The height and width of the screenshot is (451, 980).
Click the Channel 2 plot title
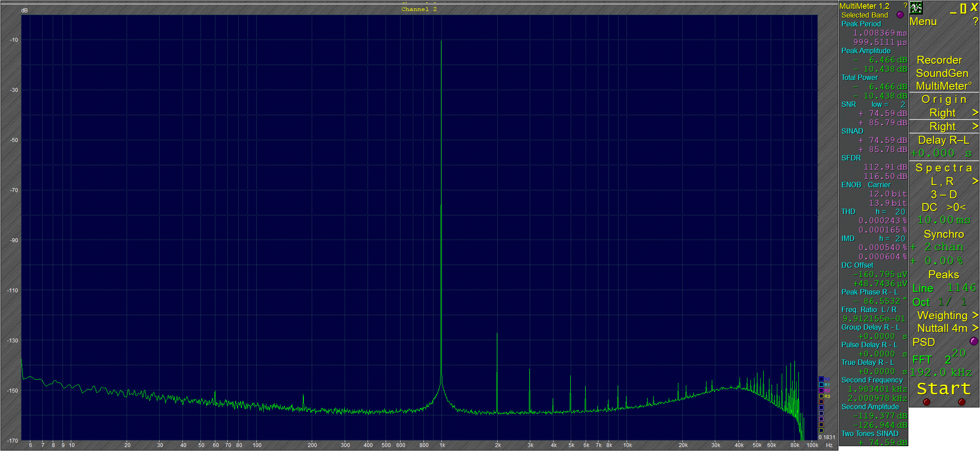click(419, 9)
